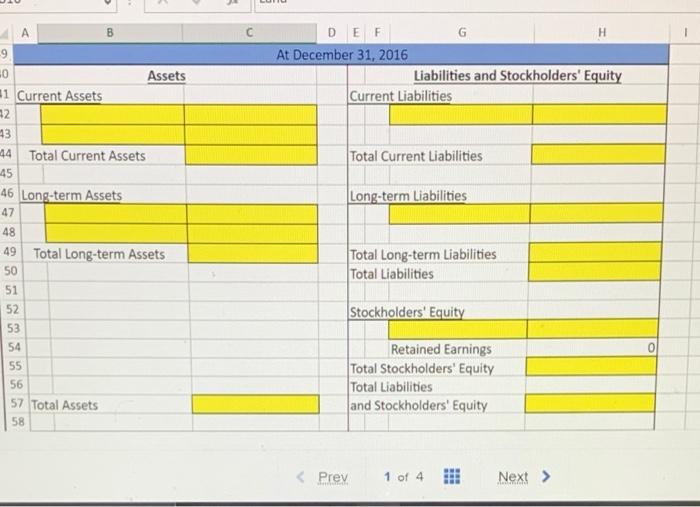Click the yellow account name cell under Current Liabilities
Viewport: 700px width, 507px height.
[x=461, y=115]
